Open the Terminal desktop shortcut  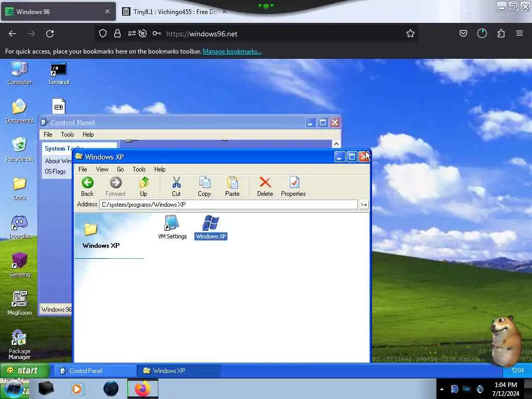click(x=59, y=73)
